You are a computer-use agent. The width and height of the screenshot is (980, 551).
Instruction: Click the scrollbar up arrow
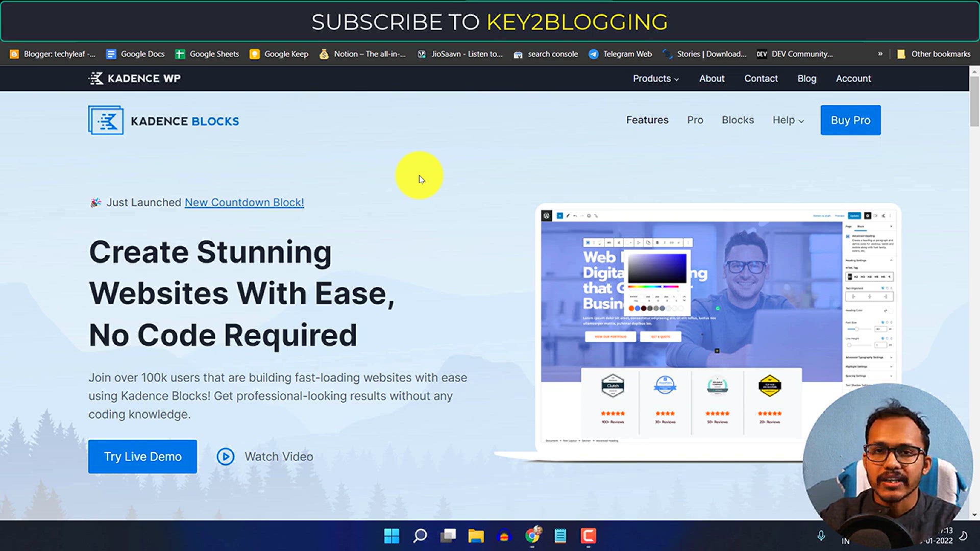click(x=974, y=71)
